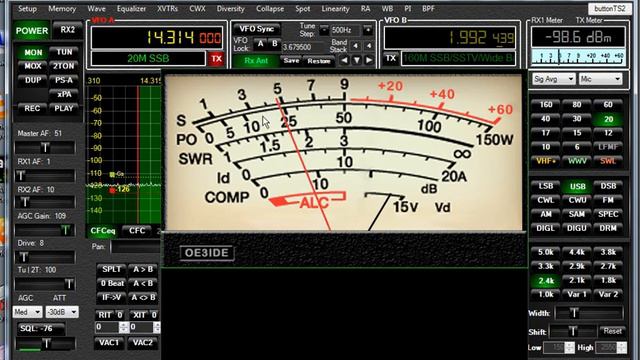
Task: Toggle PS-A PureSignal button
Action: [64, 80]
